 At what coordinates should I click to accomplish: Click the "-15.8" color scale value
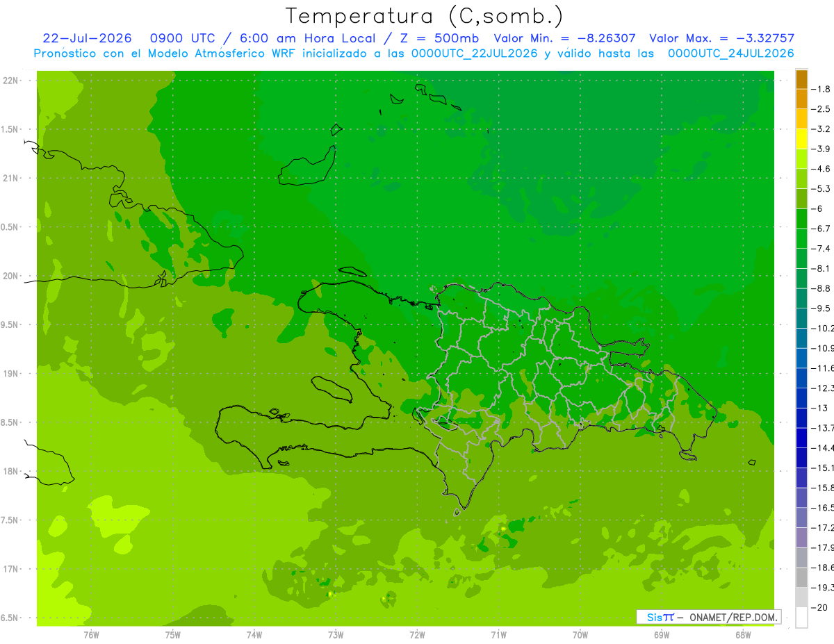822,487
